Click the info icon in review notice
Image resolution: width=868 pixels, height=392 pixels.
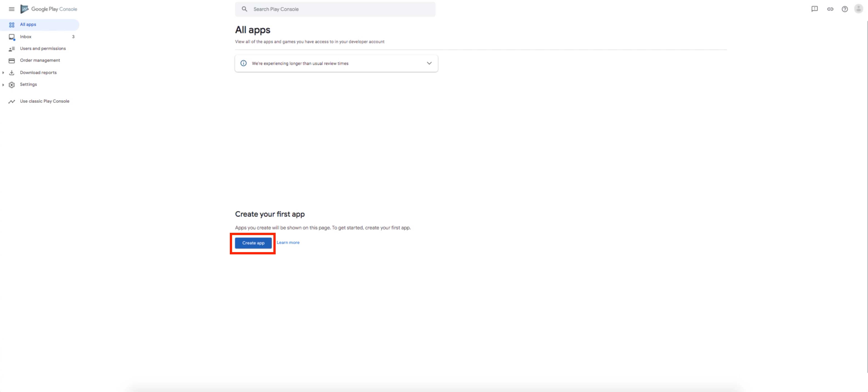(243, 63)
